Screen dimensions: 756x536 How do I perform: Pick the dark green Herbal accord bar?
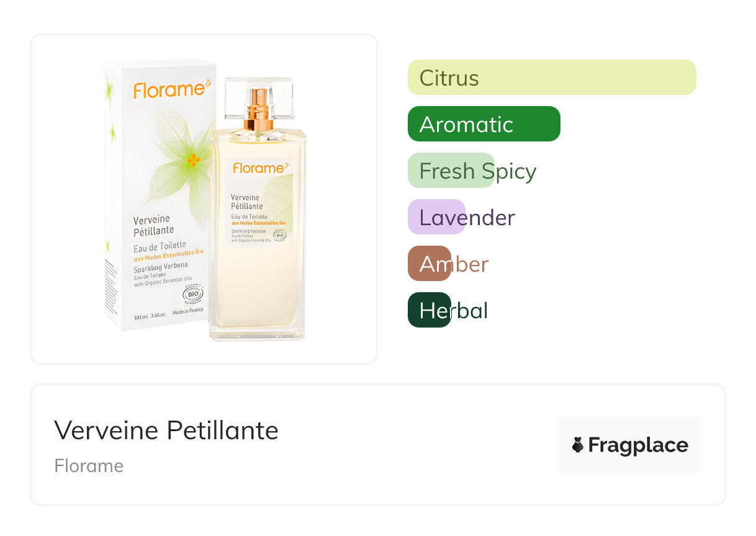(x=430, y=310)
